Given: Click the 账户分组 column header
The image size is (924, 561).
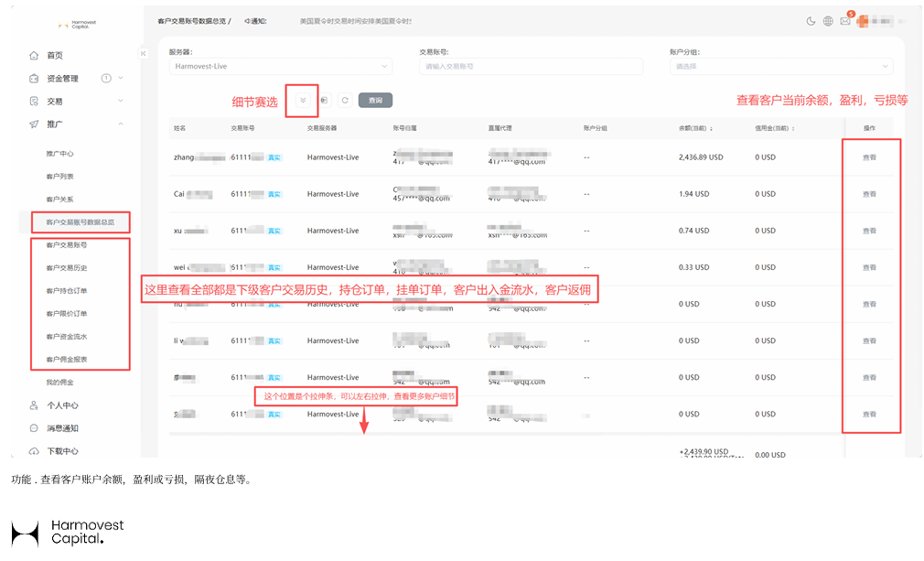Looking at the screenshot, I should (x=596, y=128).
